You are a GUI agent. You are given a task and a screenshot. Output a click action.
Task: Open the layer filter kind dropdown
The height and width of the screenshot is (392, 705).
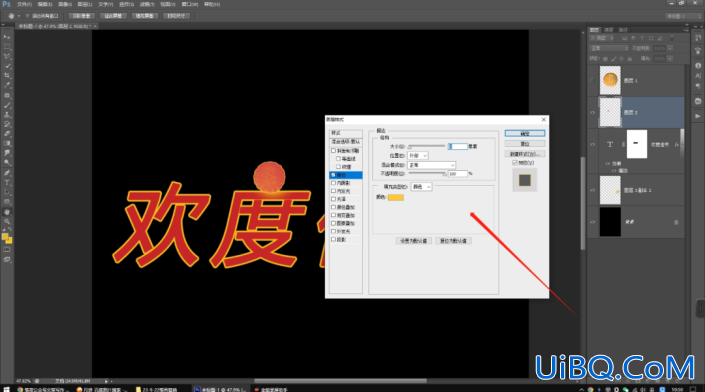tap(602, 38)
